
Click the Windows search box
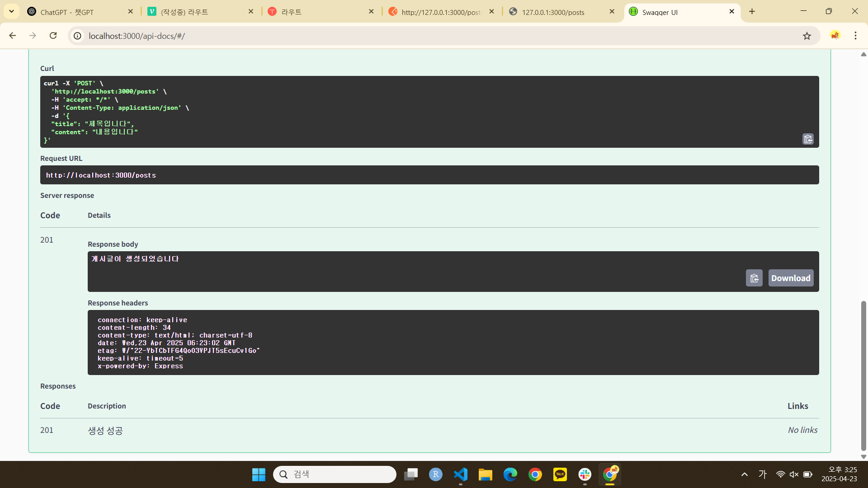(335, 474)
